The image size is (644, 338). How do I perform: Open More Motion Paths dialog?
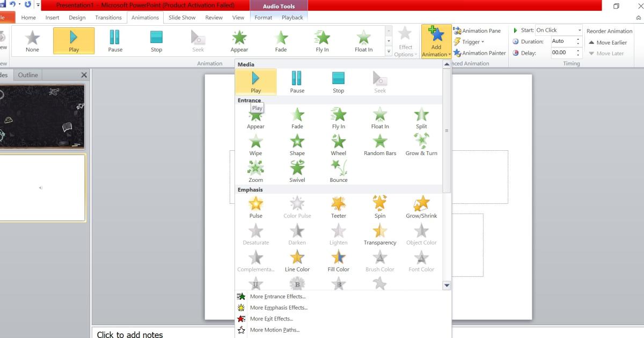point(275,330)
